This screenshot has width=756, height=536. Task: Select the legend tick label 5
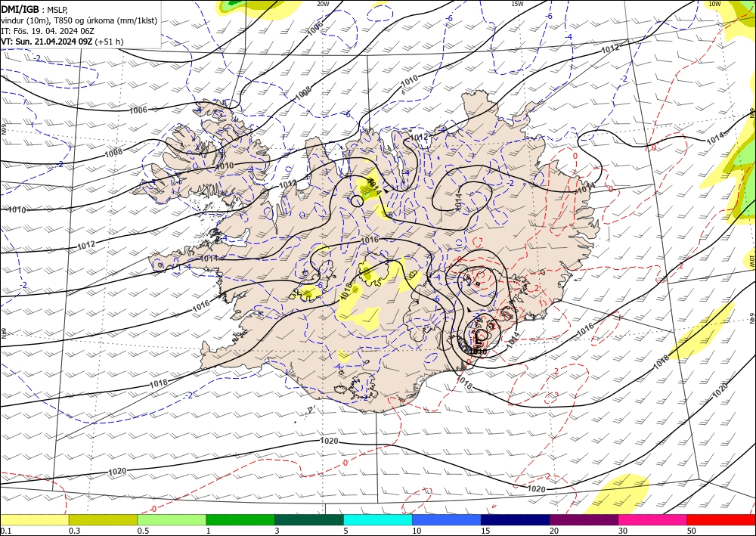pyautogui.click(x=346, y=531)
